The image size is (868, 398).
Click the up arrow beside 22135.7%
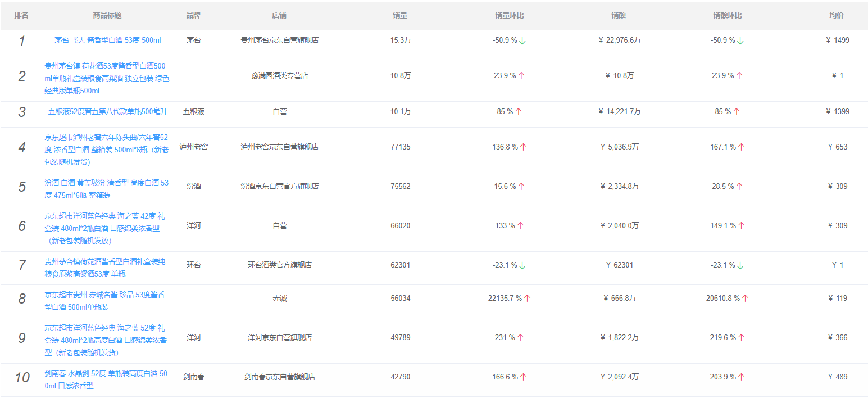pos(527,298)
